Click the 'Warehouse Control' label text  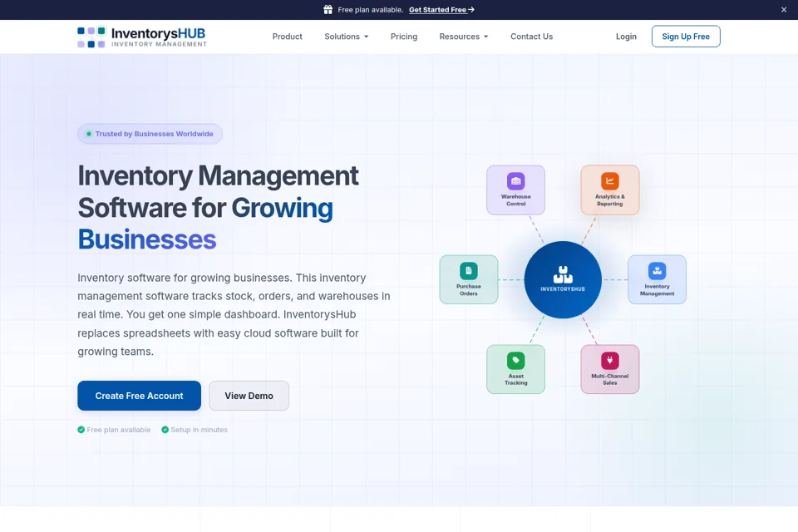pyautogui.click(x=515, y=200)
